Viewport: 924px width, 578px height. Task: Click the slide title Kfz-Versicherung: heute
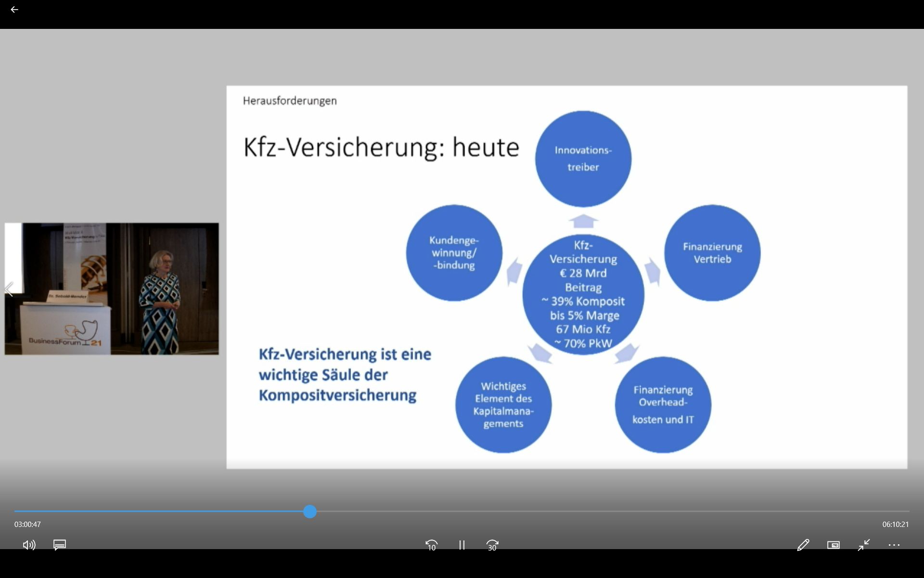coord(381,147)
